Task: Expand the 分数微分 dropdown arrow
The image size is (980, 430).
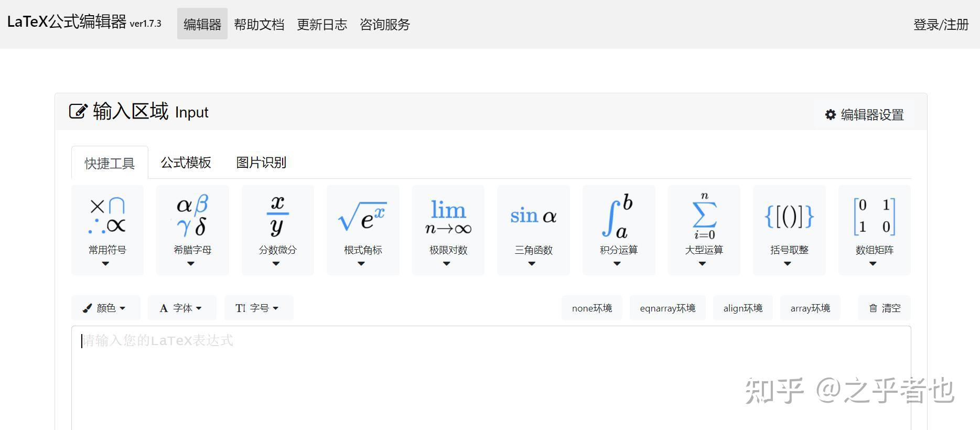Action: click(276, 264)
